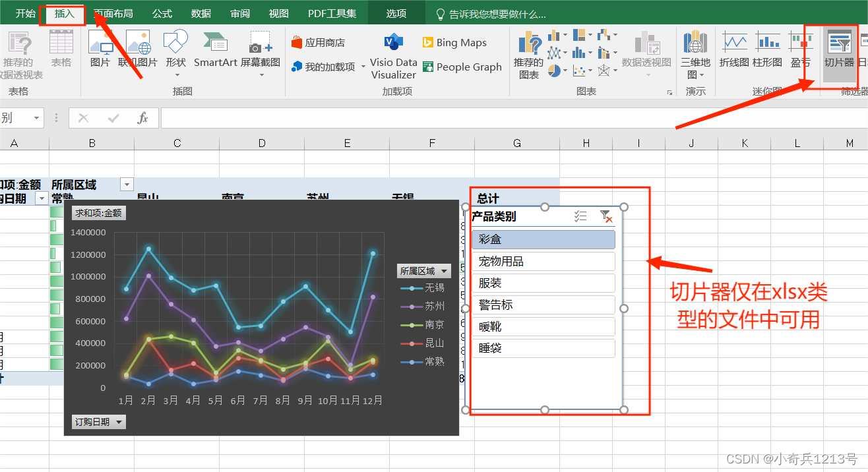Insert a 盈亏 win/loss sparkline
Screen dimensions: 868x472
[x=800, y=49]
